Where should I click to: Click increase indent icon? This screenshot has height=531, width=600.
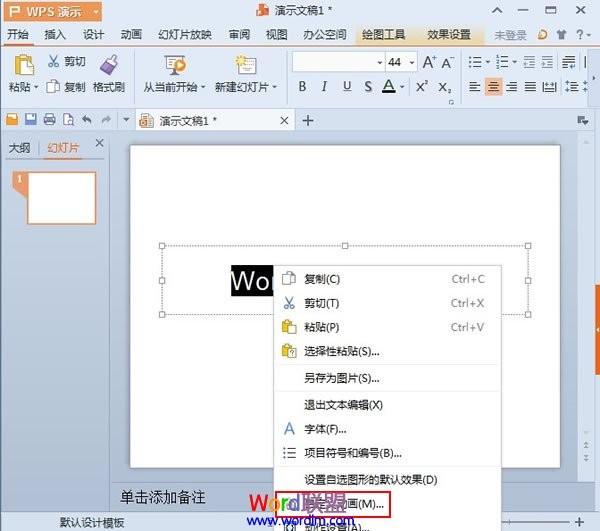click(x=548, y=62)
